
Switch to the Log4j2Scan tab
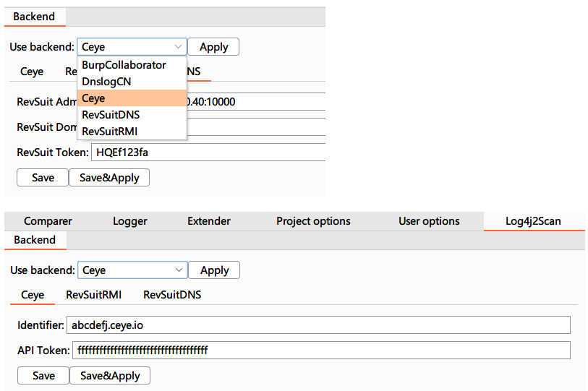pos(533,221)
